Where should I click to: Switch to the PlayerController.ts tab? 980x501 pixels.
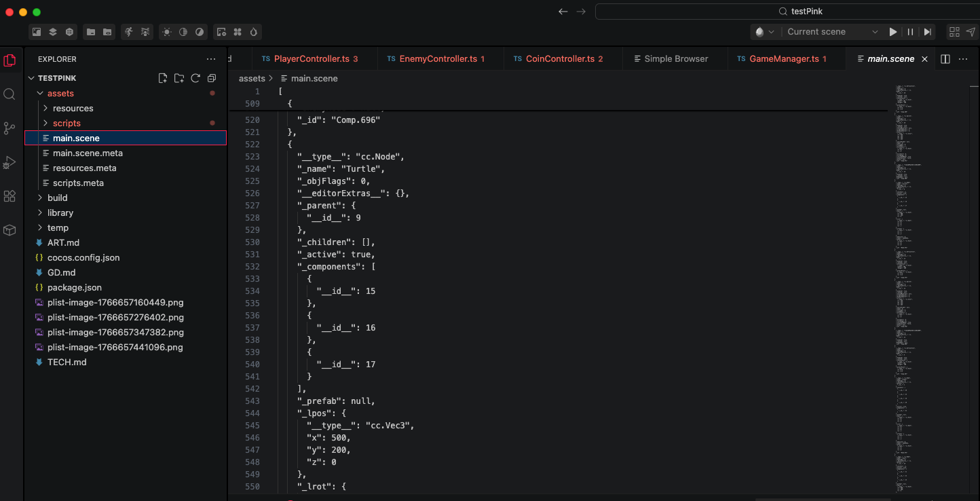311,59
